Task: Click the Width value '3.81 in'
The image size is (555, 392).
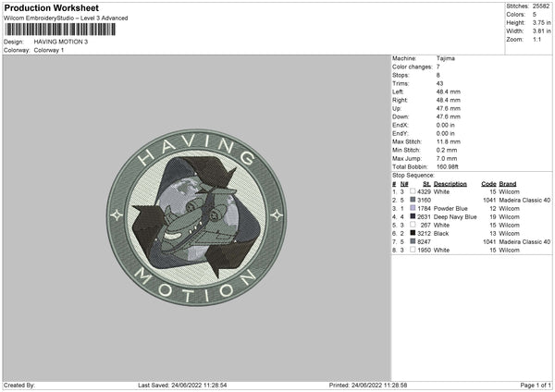Action: pyautogui.click(x=541, y=31)
